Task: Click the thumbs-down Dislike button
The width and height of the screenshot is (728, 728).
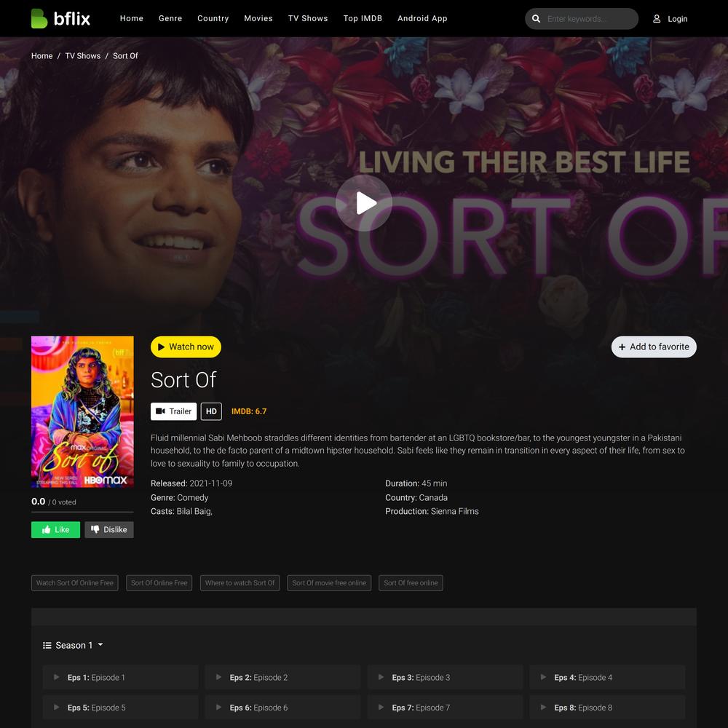Action: click(x=109, y=530)
